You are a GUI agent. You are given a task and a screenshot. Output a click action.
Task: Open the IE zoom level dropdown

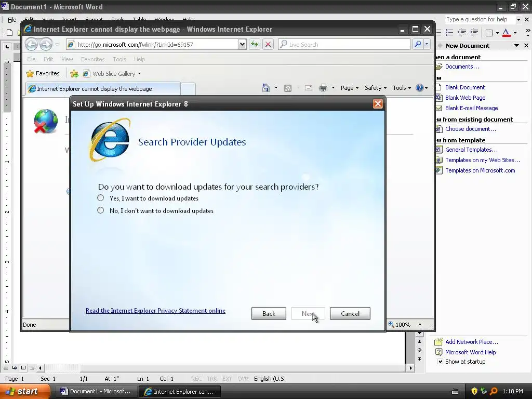pos(420,325)
